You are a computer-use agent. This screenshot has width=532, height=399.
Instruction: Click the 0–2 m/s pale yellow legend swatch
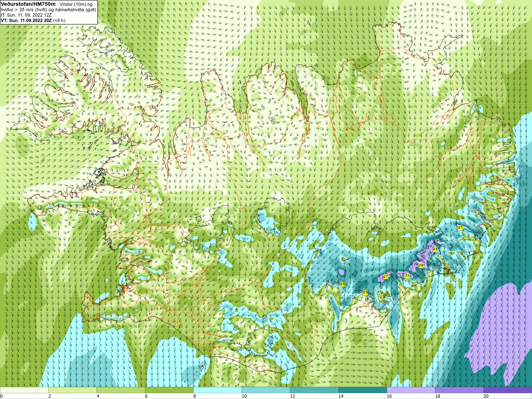click(x=24, y=390)
